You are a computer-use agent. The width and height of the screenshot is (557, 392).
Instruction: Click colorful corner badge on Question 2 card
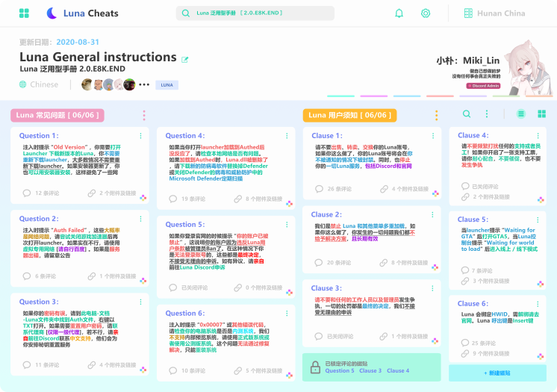(143, 281)
